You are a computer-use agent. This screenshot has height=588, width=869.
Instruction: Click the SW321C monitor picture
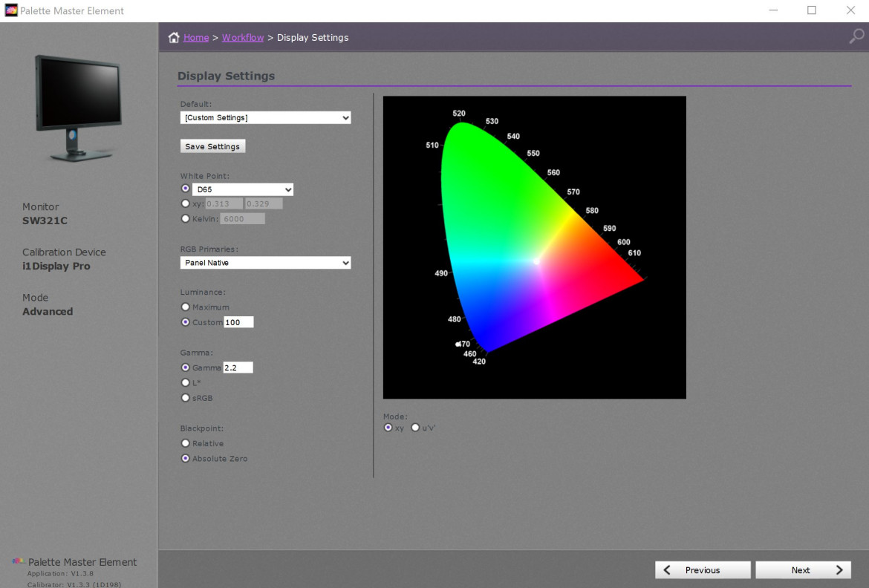coord(78,108)
